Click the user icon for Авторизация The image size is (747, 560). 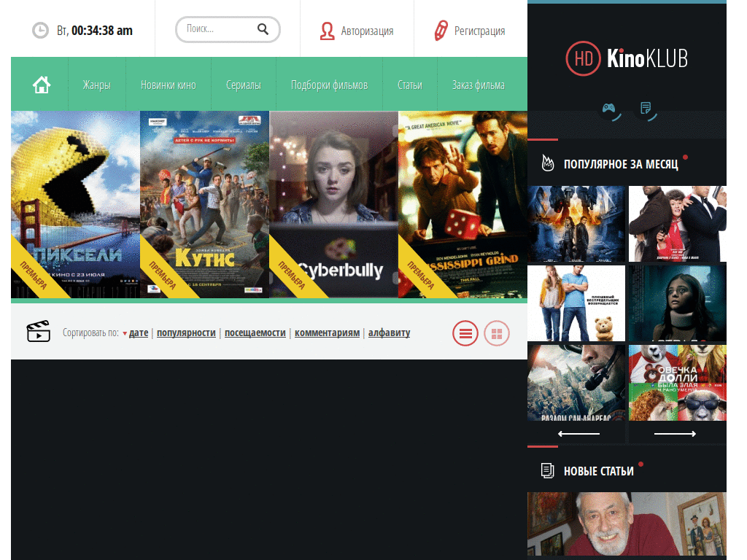328,31
